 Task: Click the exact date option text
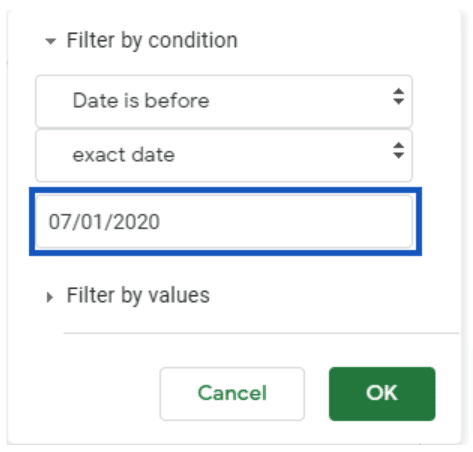[124, 155]
